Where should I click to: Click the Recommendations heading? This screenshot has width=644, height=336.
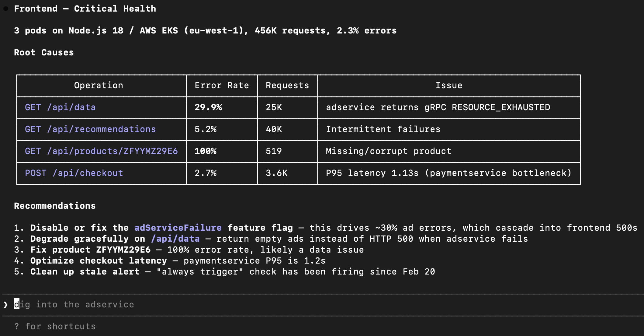pos(55,206)
